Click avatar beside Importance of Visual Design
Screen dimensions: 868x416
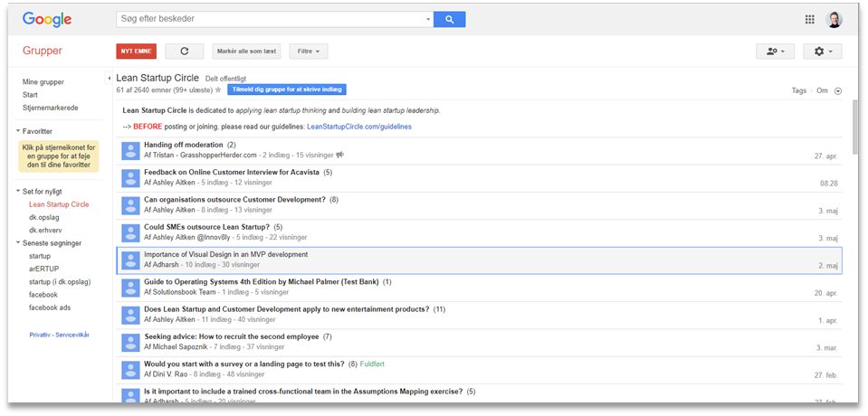click(130, 260)
